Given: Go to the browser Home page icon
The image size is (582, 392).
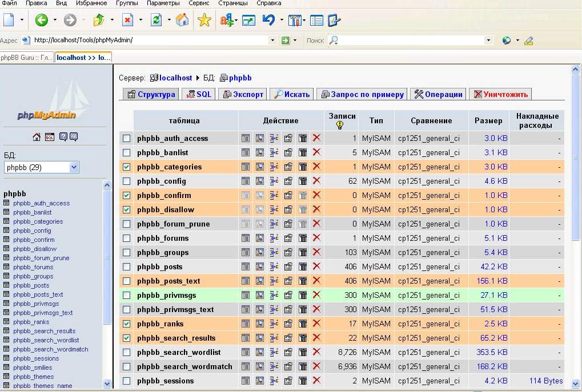Looking at the screenshot, I should click(182, 20).
